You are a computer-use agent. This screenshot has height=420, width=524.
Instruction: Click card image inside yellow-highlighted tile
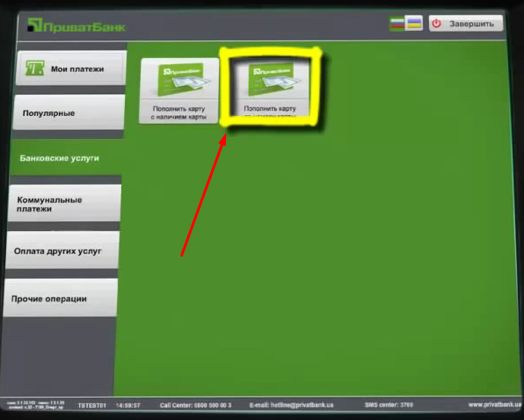click(x=273, y=78)
